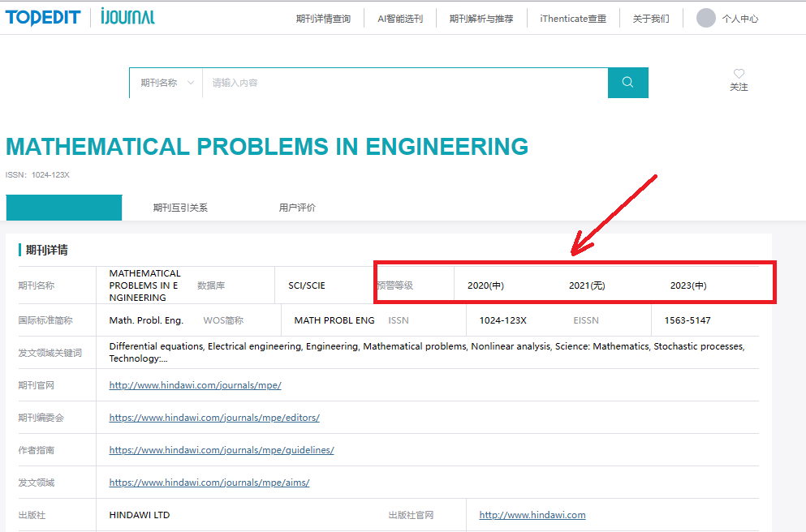806x532 pixels.
Task: Select the ISSN line under title
Action: tap(37, 174)
